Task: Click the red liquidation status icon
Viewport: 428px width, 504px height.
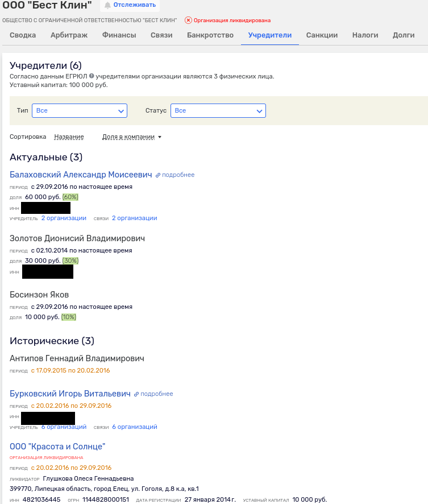Action: (x=188, y=20)
